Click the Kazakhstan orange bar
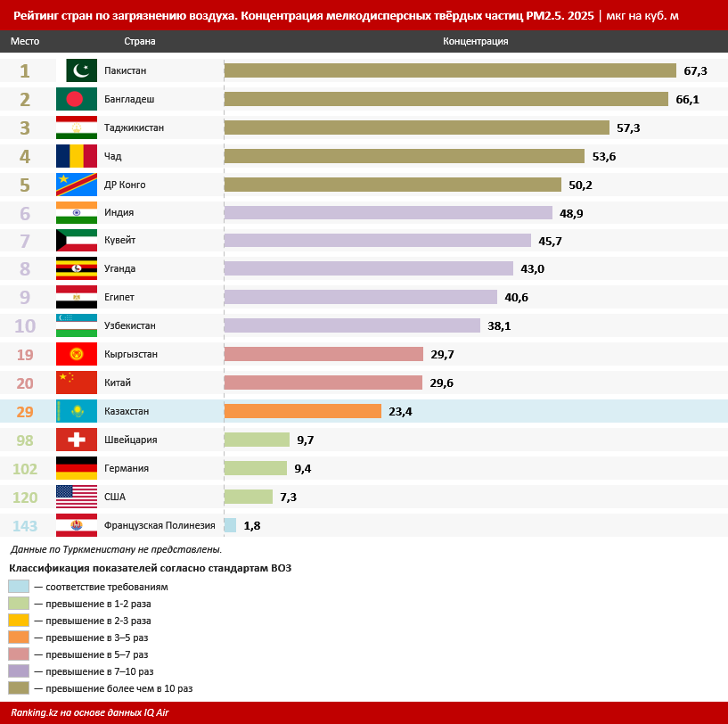Image resolution: width=728 pixels, height=724 pixels. click(303, 411)
